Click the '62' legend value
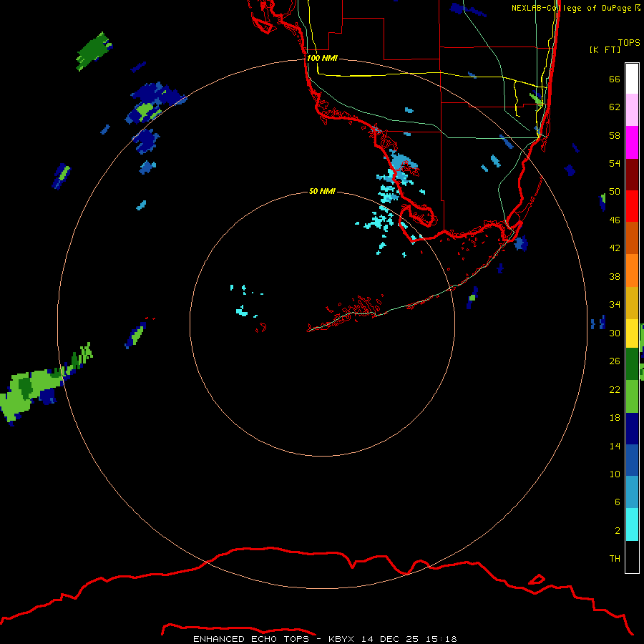This screenshot has width=644, height=644. [615, 107]
